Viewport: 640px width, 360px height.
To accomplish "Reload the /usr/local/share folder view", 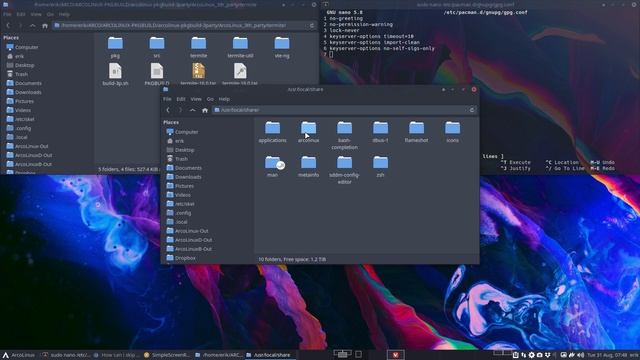I will [x=472, y=110].
